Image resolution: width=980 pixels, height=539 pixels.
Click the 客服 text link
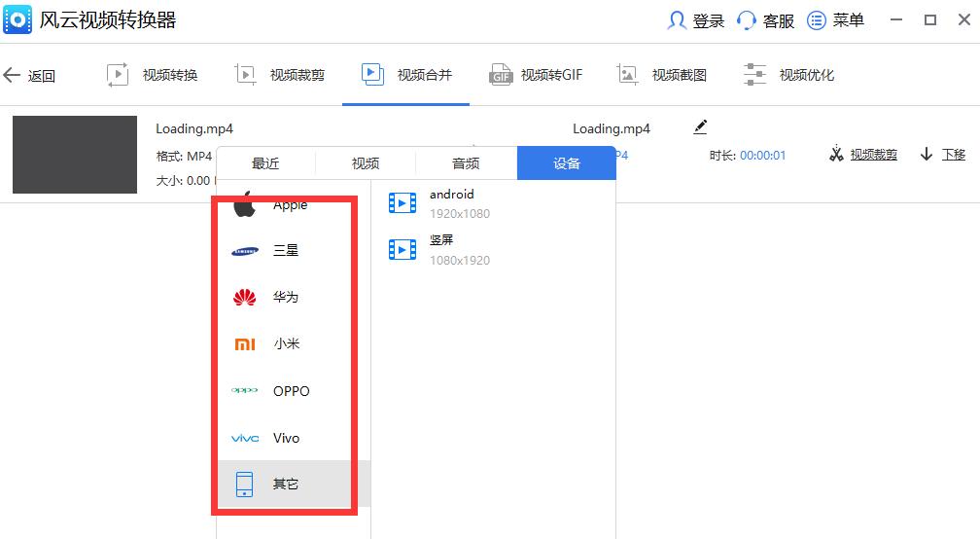779,21
